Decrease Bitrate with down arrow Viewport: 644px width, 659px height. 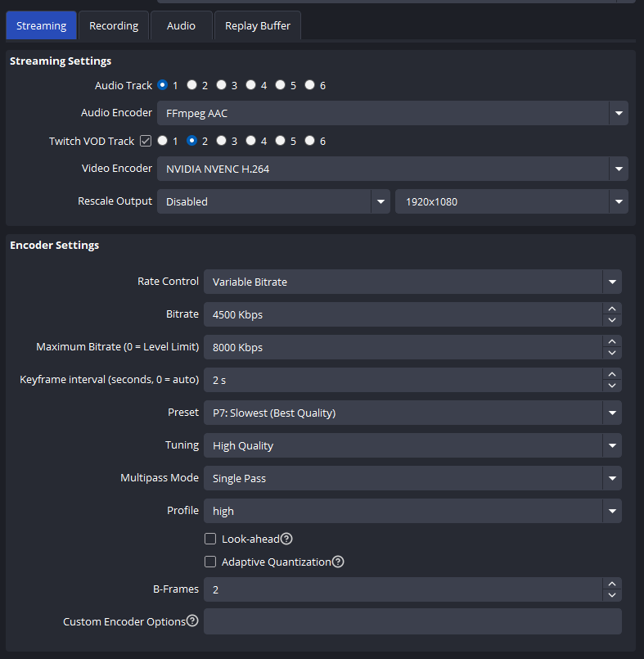pos(612,320)
